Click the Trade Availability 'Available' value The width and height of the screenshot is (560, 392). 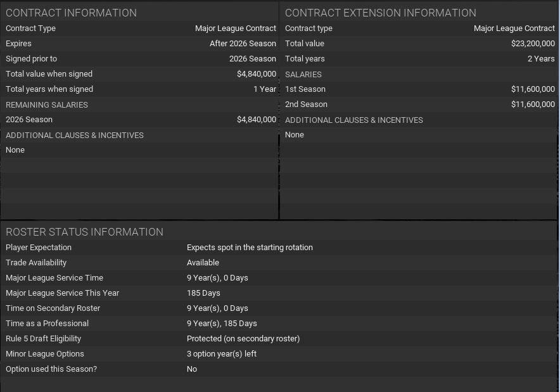pos(203,263)
